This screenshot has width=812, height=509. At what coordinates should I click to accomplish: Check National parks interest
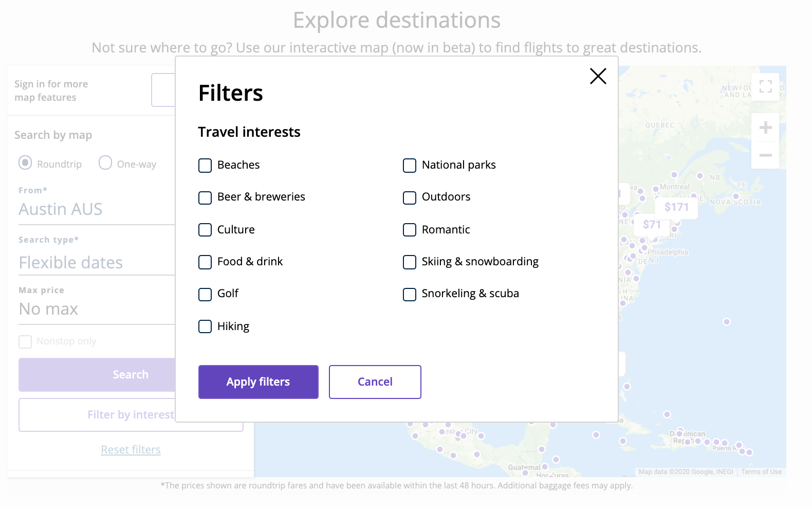(410, 166)
